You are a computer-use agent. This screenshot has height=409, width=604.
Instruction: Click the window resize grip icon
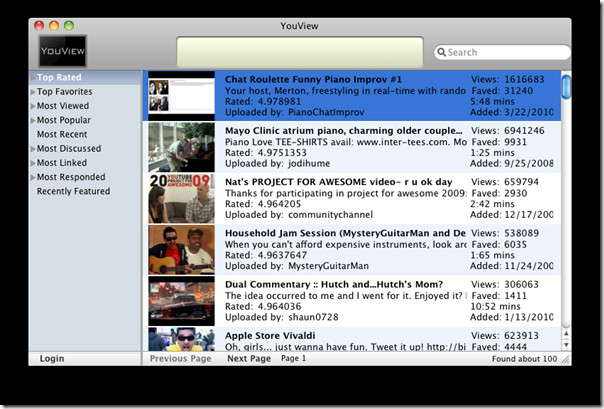point(565,359)
